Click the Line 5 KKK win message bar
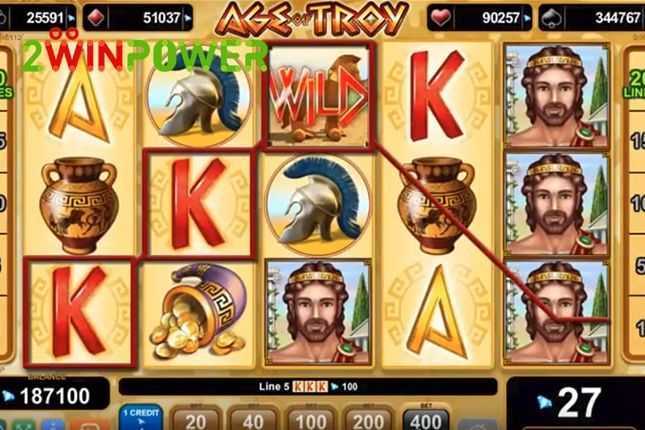Screen dimensions: 645x430 [308, 387]
